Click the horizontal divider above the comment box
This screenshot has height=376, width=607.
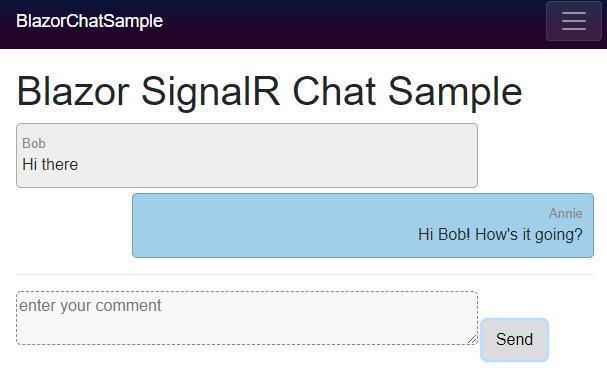point(305,275)
